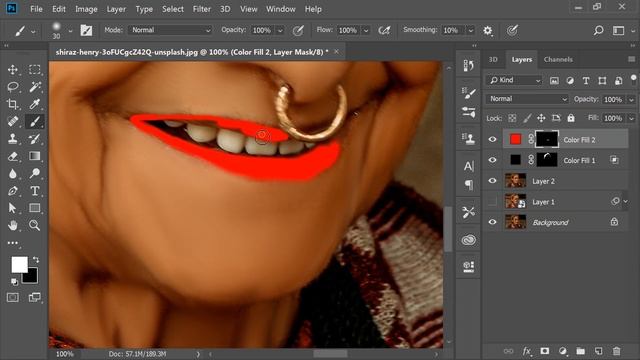Switch to the Channels tab
Screen dimensions: 640x360
pos(558,60)
